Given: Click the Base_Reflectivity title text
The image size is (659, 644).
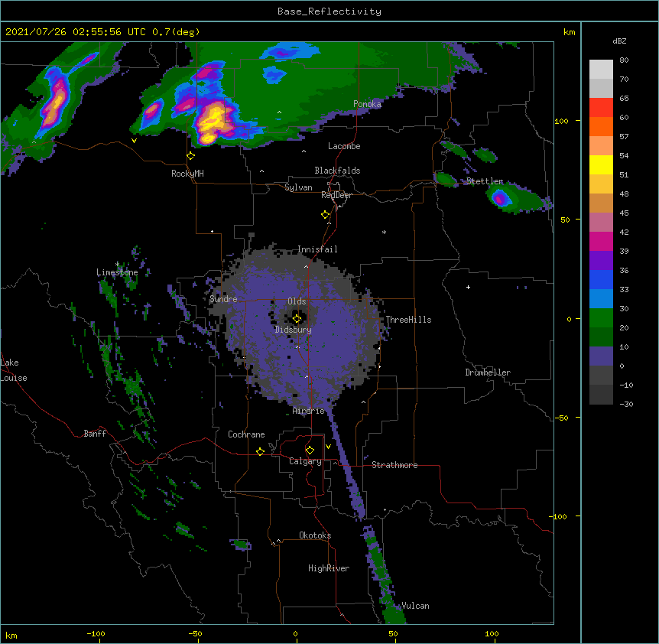Looking at the screenshot, I should (329, 11).
